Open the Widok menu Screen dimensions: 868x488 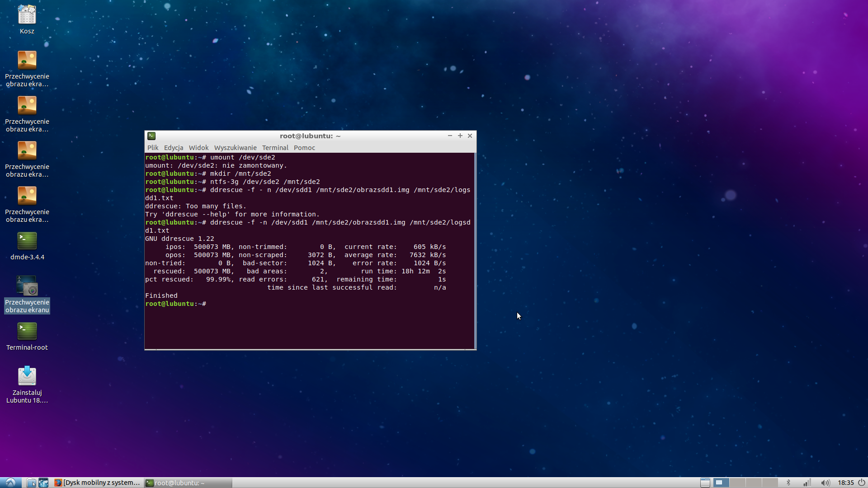click(198, 148)
